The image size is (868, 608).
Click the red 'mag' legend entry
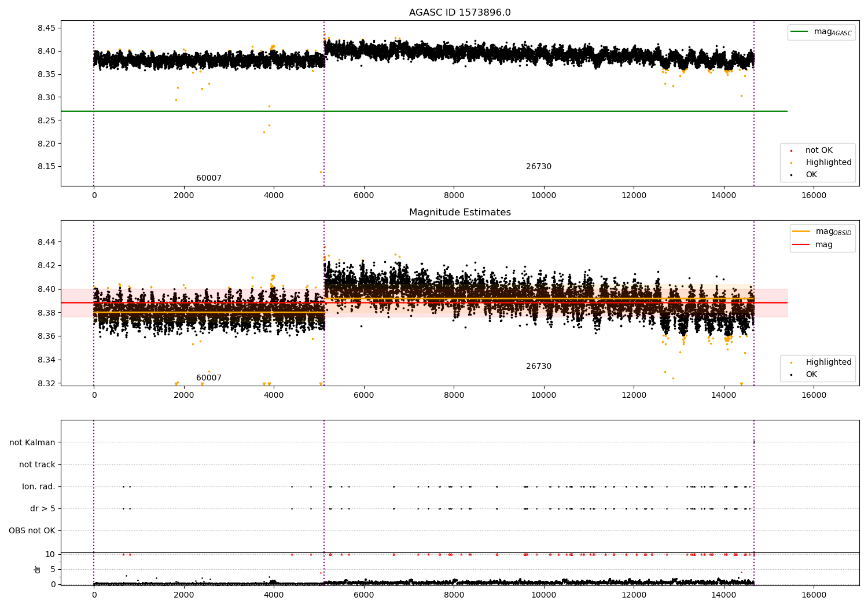pyautogui.click(x=813, y=244)
